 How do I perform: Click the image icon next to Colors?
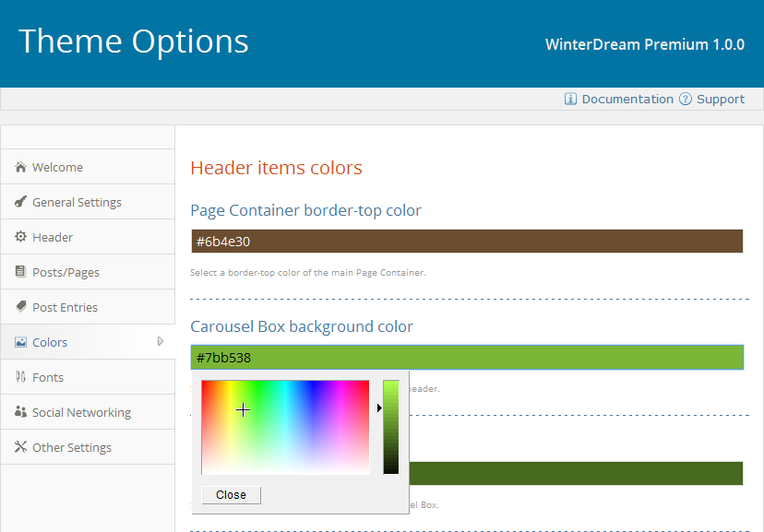[x=20, y=342]
